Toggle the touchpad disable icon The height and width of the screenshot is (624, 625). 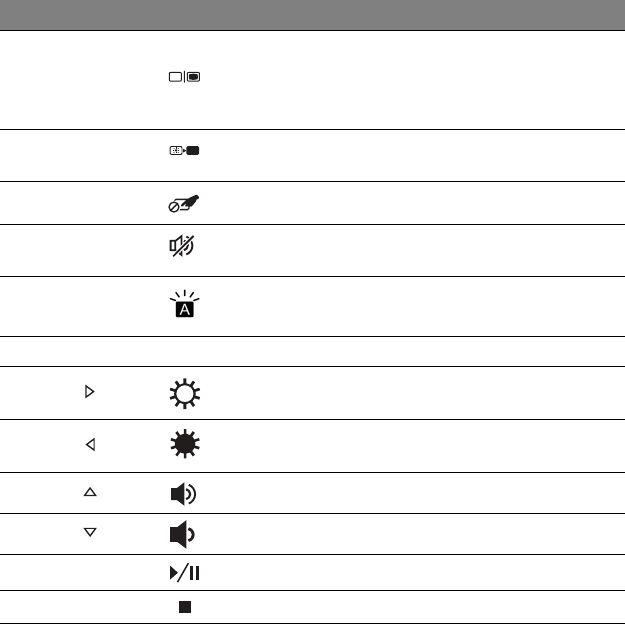click(x=184, y=204)
